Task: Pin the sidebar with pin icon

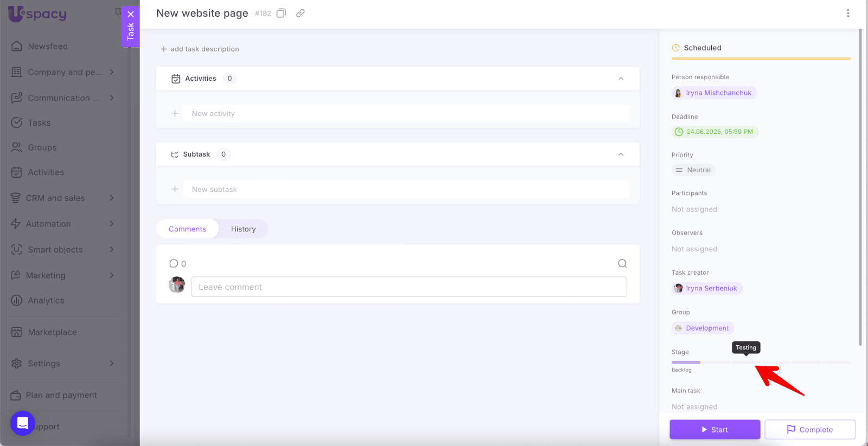Action: point(117,12)
